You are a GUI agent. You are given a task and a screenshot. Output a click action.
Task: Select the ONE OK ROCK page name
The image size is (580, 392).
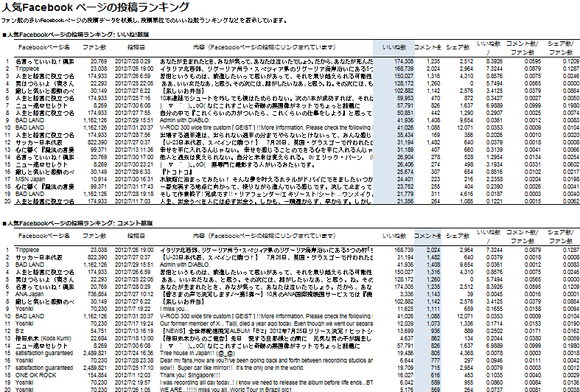(x=36, y=375)
